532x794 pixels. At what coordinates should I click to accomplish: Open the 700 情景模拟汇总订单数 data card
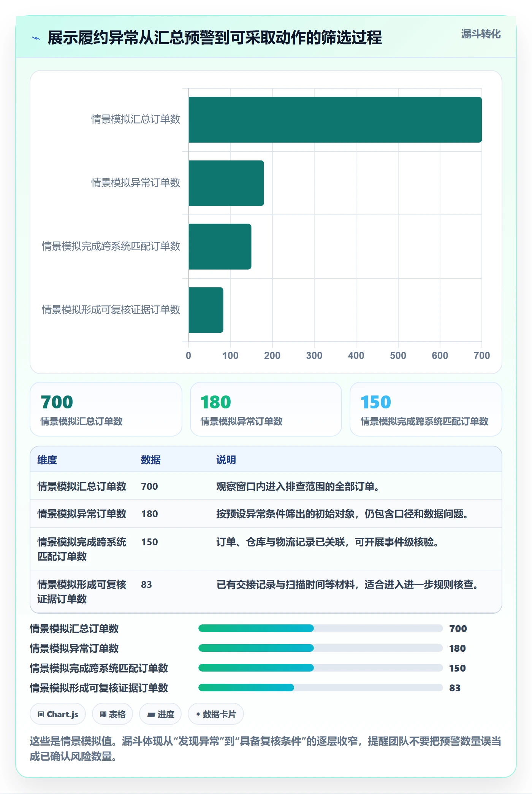point(106,409)
